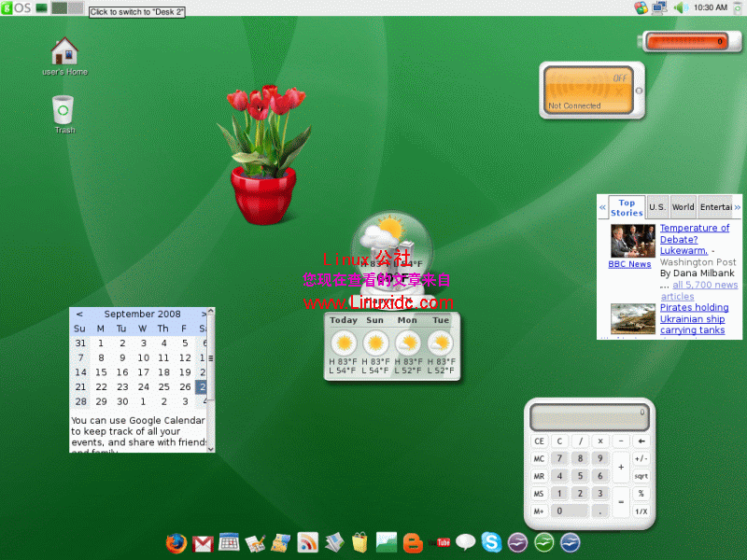This screenshot has width=747, height=560.
Task: Open the RSS news reader dock icon
Action: tap(307, 541)
